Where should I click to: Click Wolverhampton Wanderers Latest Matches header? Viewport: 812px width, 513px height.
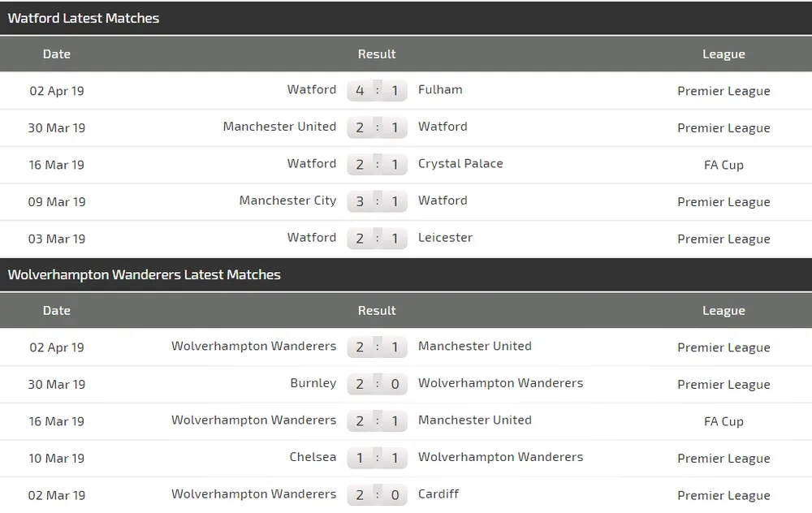pyautogui.click(x=145, y=274)
